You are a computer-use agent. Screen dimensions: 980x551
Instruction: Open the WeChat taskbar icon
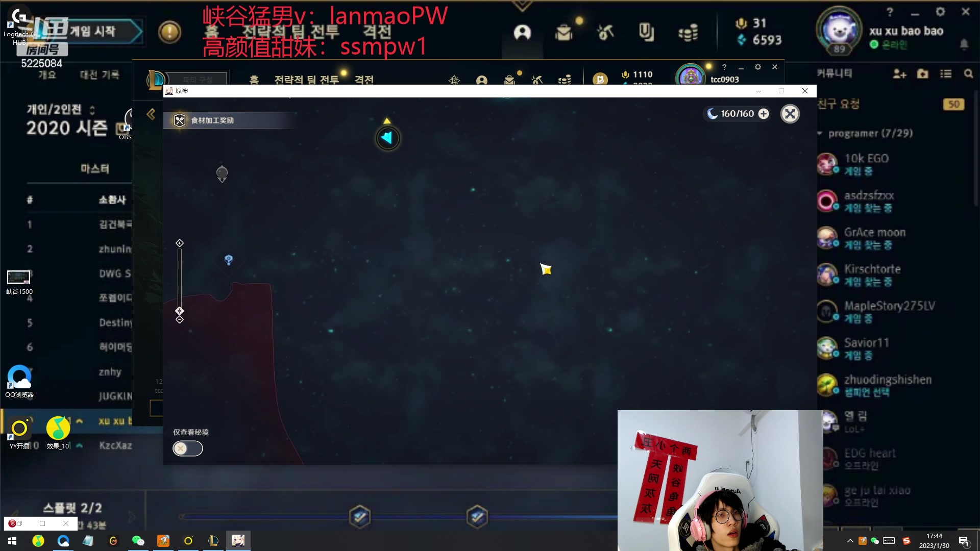tap(138, 541)
